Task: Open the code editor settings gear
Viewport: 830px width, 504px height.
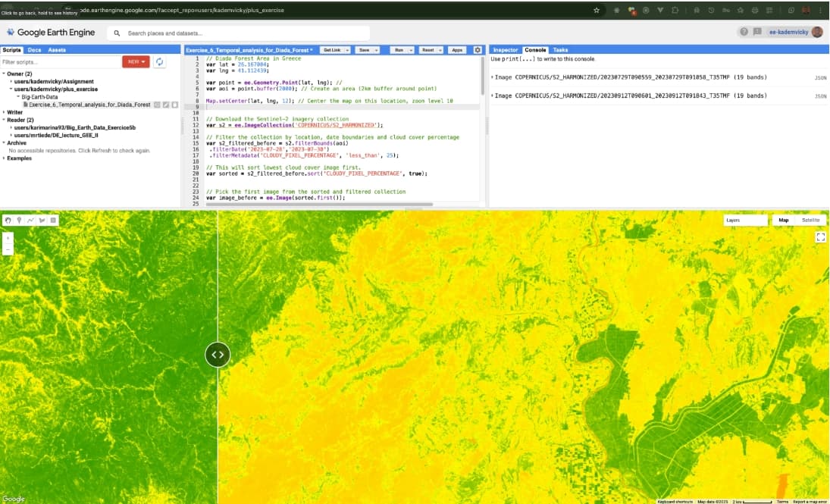Action: (477, 49)
